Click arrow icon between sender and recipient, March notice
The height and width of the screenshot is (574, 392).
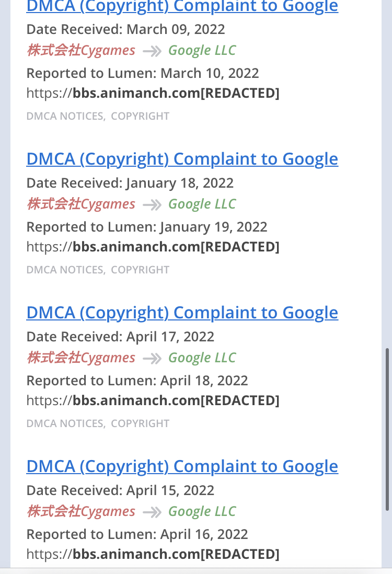click(152, 51)
